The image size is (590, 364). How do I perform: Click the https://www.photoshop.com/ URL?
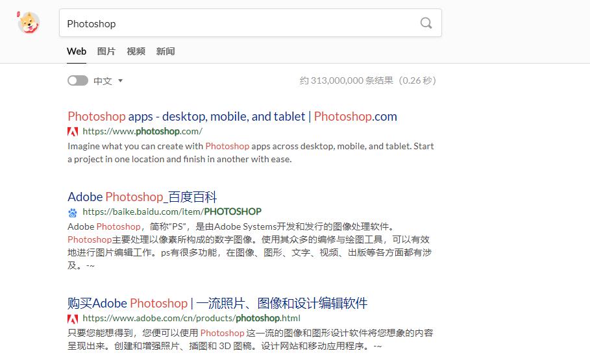[142, 131]
